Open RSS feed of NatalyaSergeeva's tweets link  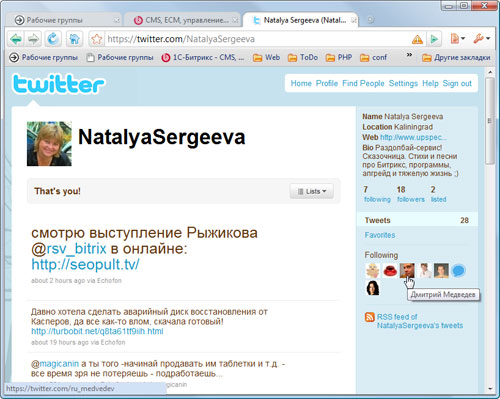click(x=420, y=321)
